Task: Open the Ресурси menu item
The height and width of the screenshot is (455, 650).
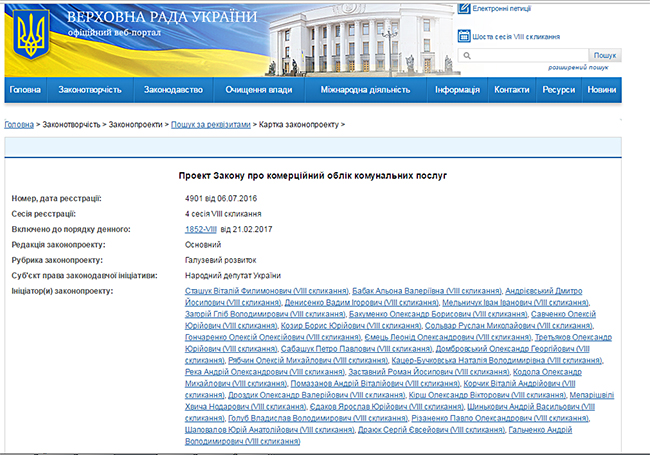Action: coord(558,90)
